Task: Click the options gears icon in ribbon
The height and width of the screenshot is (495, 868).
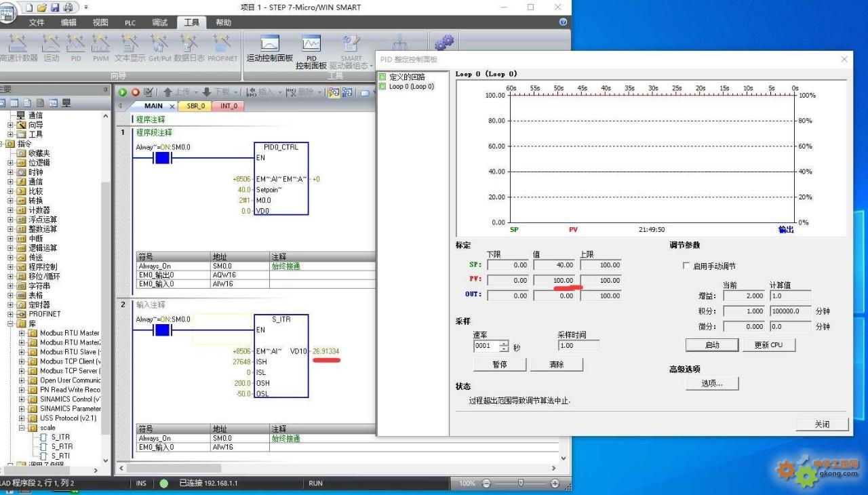Action: click(x=444, y=43)
